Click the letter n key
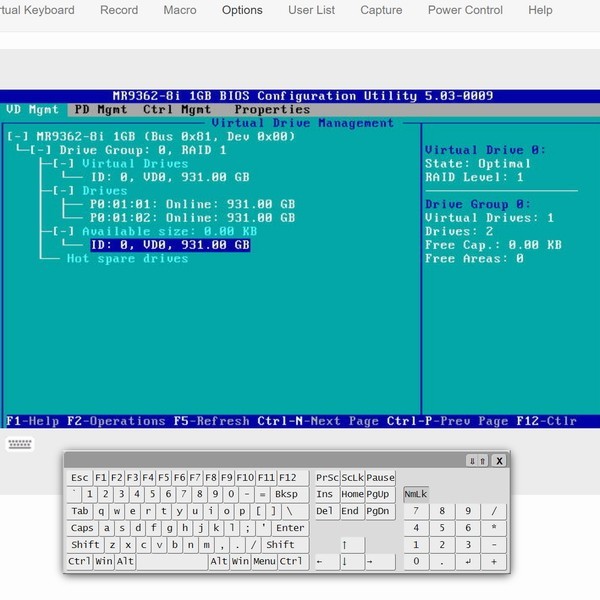This screenshot has width=600, height=600. coord(191,545)
